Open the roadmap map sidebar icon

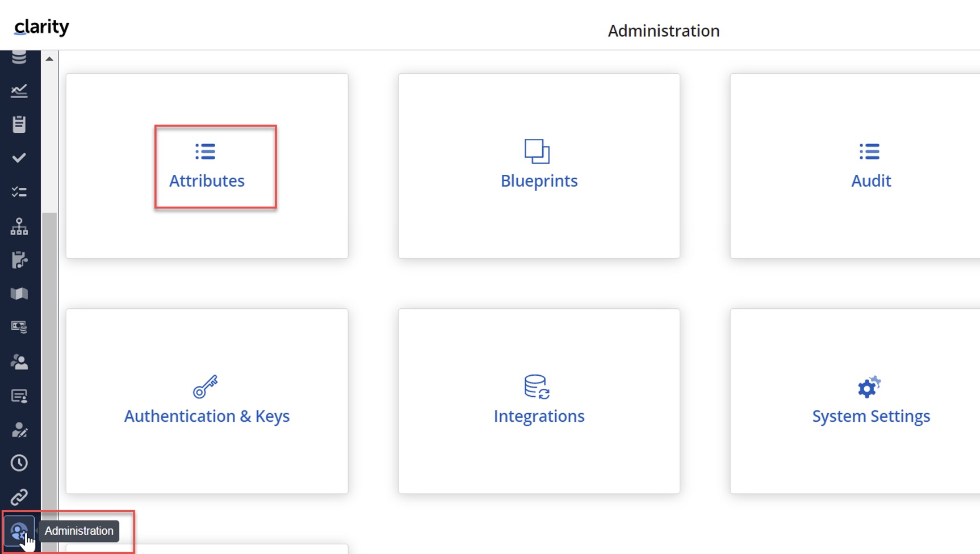click(19, 293)
